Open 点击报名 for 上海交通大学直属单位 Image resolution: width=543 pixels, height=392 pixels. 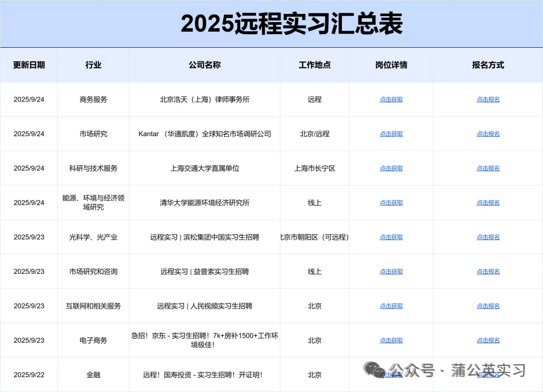[x=488, y=168]
